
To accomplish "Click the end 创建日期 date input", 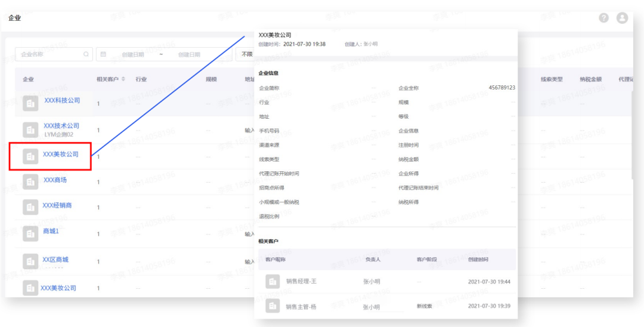I will click(189, 54).
